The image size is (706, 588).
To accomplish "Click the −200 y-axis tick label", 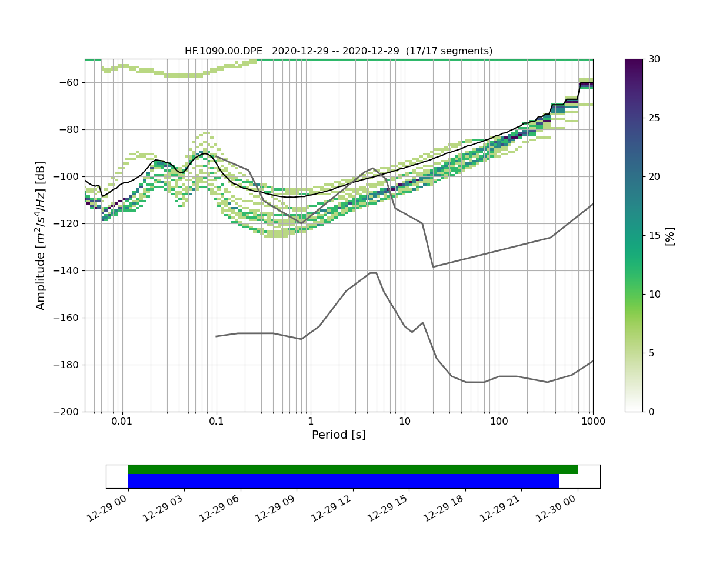I will point(68,412).
